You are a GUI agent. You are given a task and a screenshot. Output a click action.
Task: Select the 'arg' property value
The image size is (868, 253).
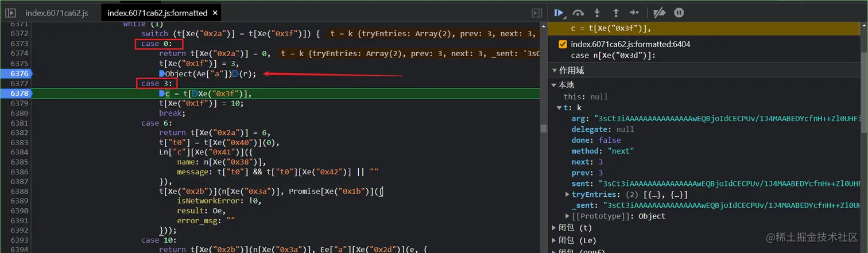[x=727, y=118]
